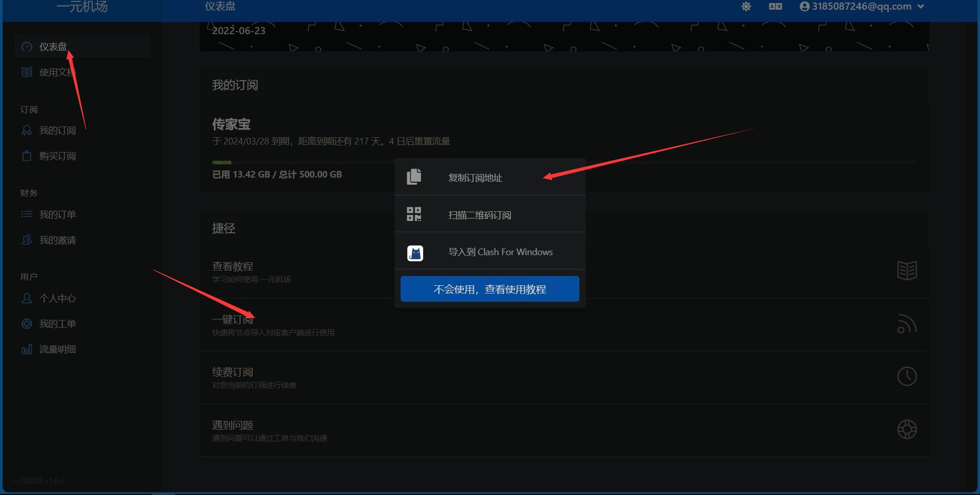This screenshot has width=980, height=495.
Task: Open the 查看教程 shortcut
Action: coord(564,271)
